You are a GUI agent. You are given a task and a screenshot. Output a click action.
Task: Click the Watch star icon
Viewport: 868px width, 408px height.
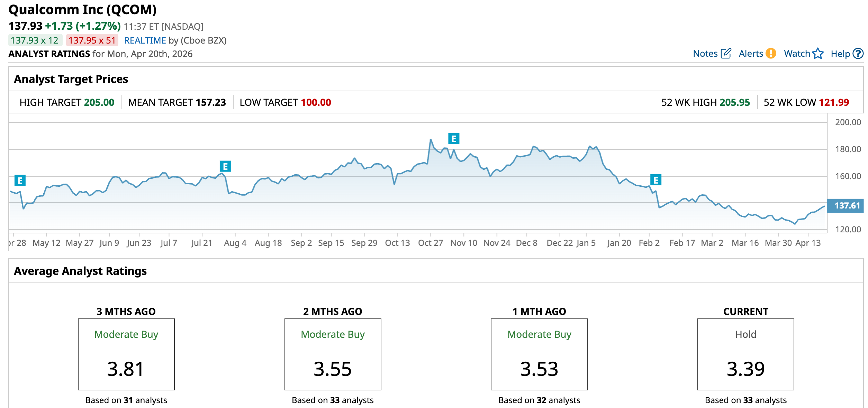[818, 54]
